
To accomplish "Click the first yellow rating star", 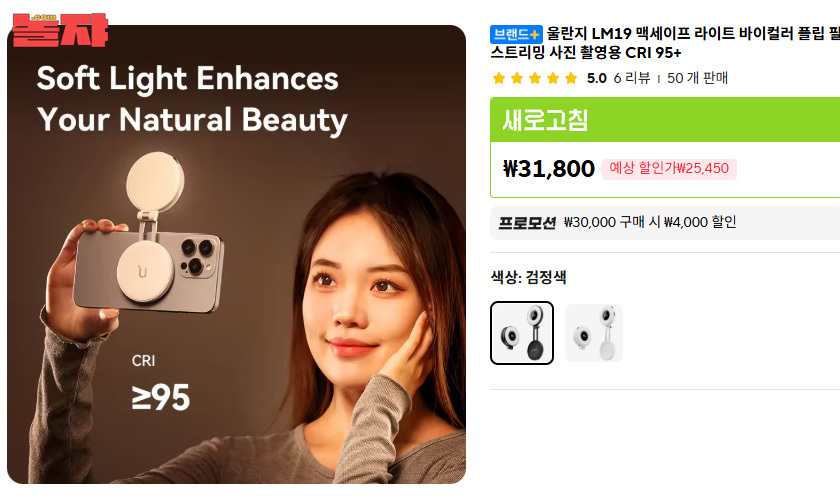I will [499, 78].
